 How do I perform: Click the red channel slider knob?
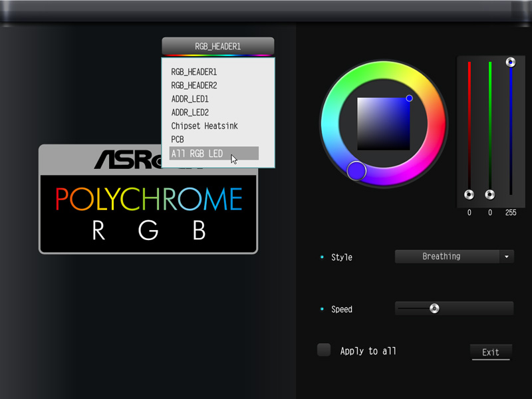click(x=469, y=195)
